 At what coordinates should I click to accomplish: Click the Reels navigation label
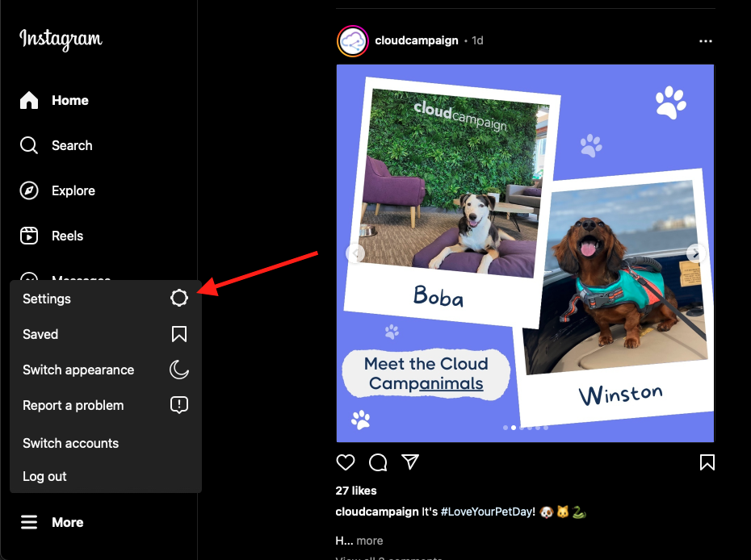(68, 236)
